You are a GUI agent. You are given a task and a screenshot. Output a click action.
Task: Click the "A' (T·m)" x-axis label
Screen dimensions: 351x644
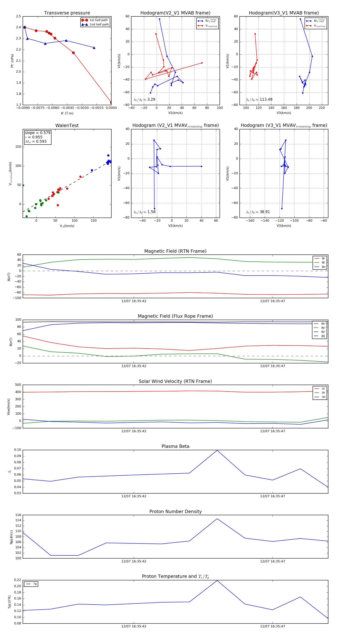(x=67, y=113)
